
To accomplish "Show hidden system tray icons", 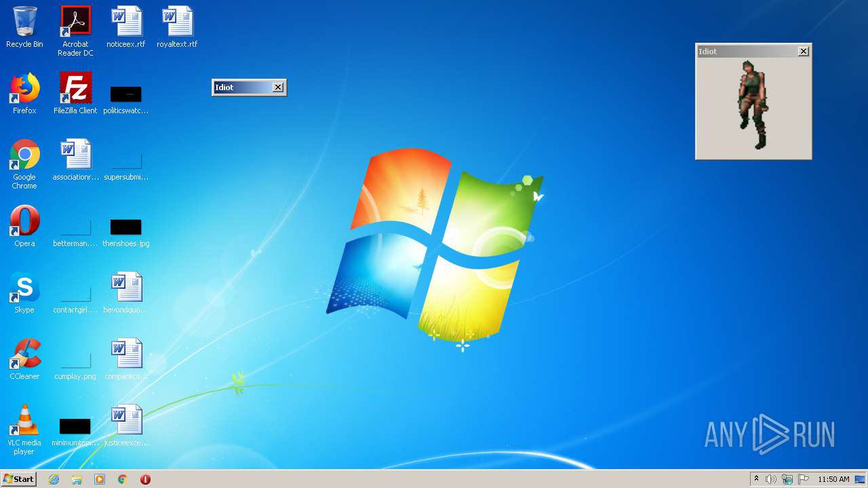I will pos(756,479).
